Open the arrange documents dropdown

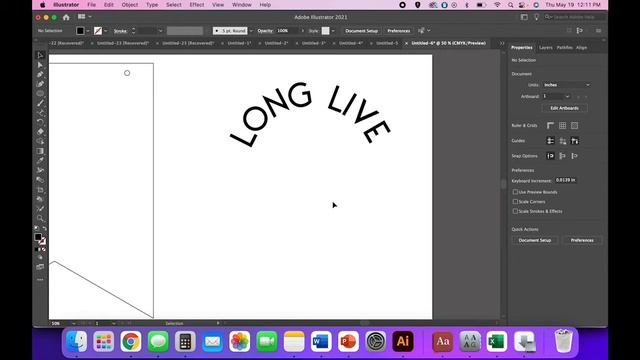pyautogui.click(x=84, y=17)
